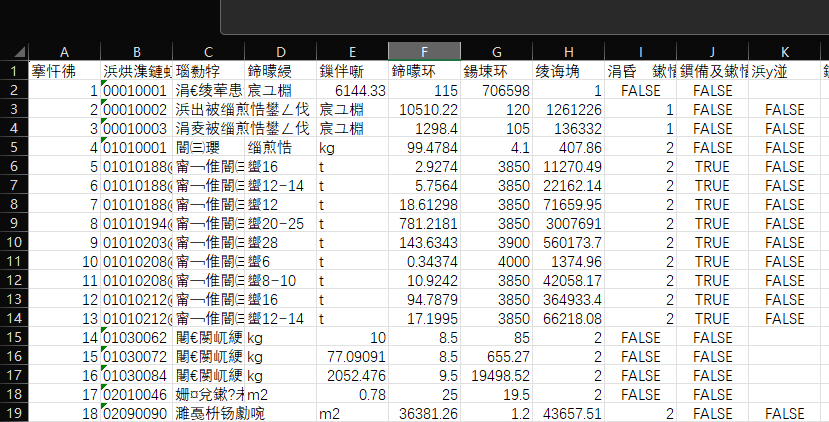Click cell with value 1261226
This screenshot has width=829, height=422.
(568, 109)
